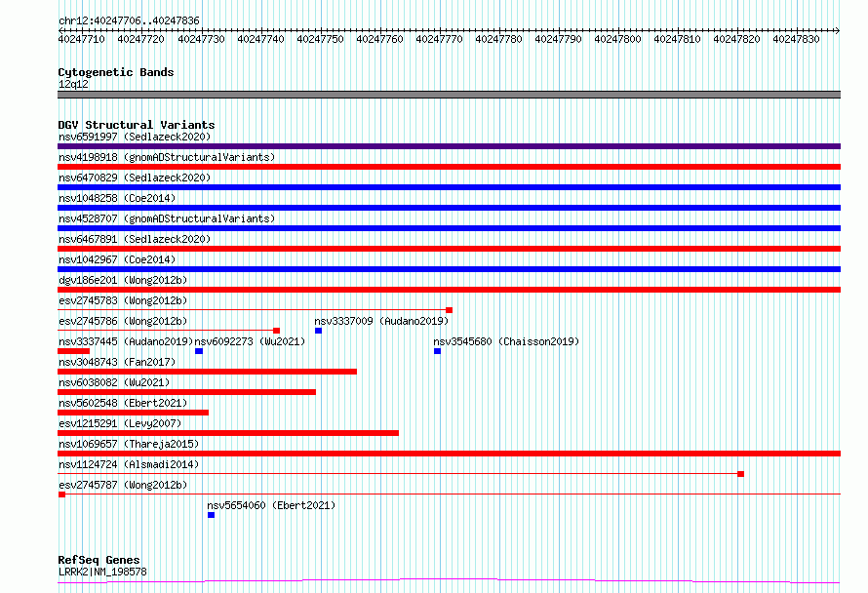Click ruler position 40247830

[x=796, y=39]
